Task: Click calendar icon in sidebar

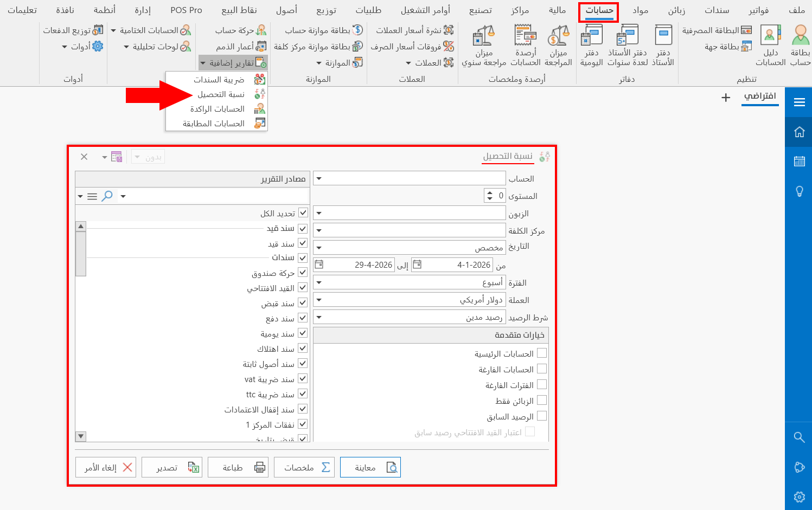Action: (x=799, y=161)
